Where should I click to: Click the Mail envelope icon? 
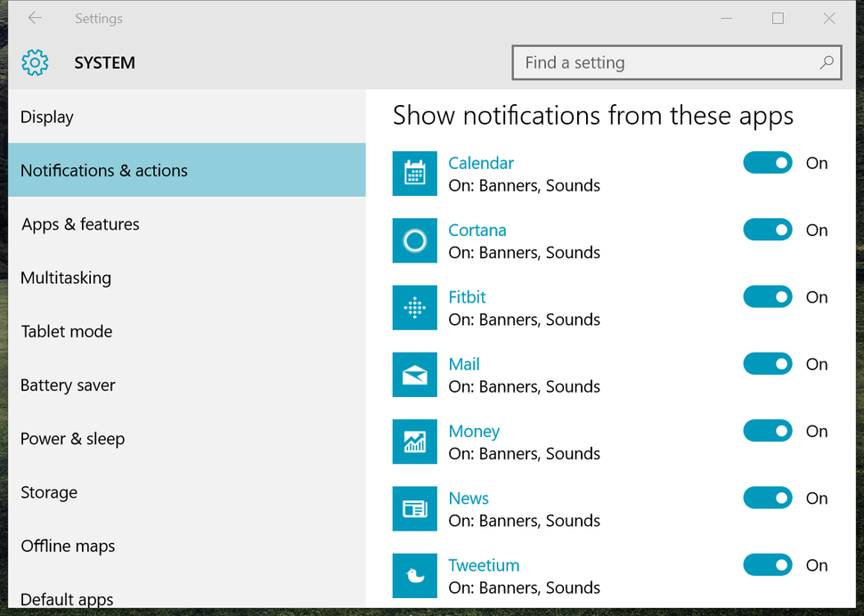414,374
